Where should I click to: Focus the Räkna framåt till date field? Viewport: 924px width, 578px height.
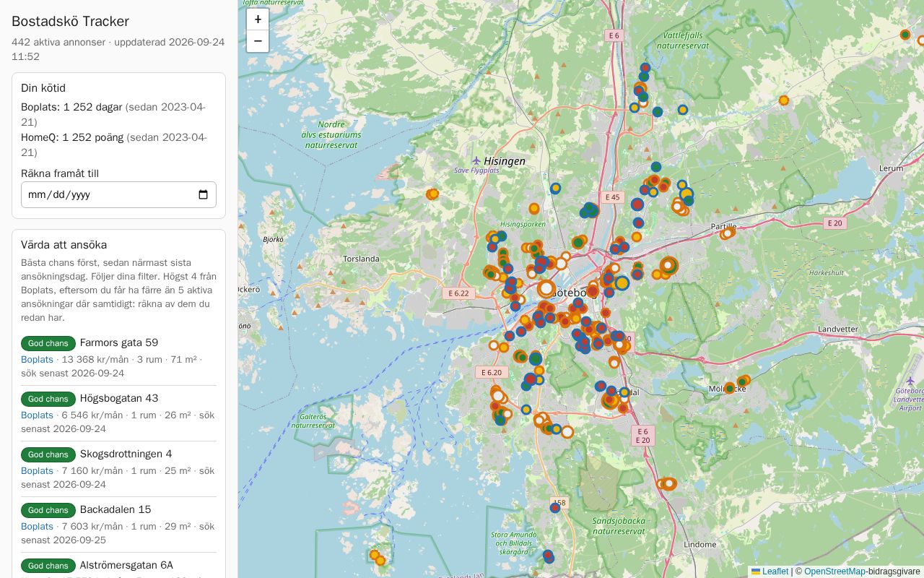click(x=118, y=194)
